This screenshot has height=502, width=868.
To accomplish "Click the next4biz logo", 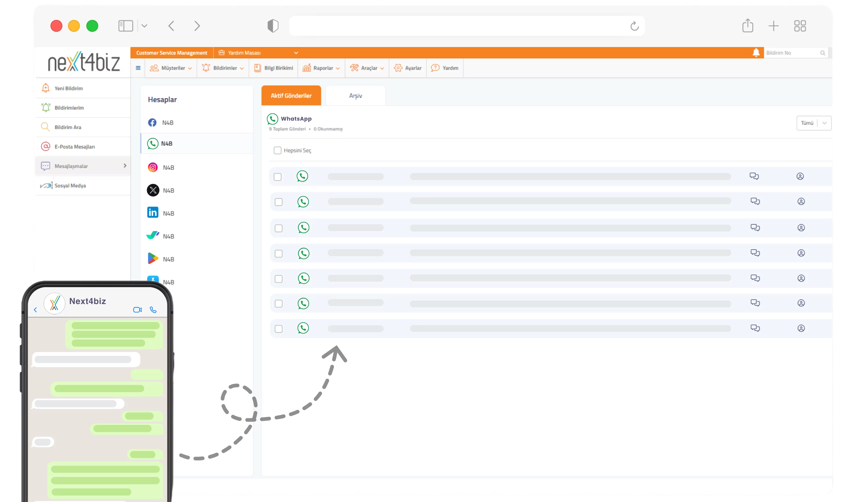I will (84, 62).
